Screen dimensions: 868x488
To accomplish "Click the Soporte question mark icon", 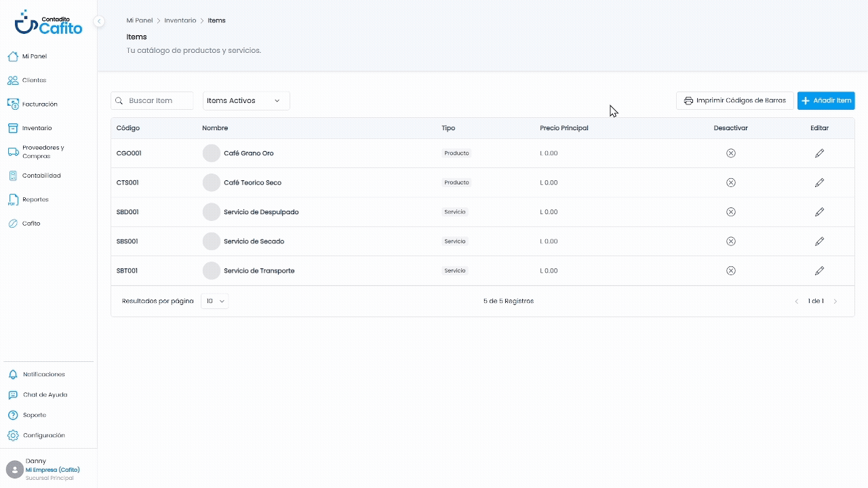I will [x=13, y=415].
